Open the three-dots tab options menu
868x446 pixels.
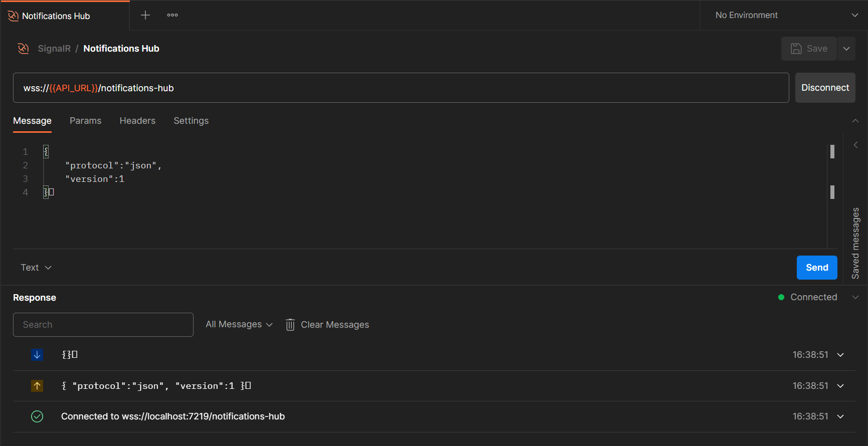[x=172, y=15]
